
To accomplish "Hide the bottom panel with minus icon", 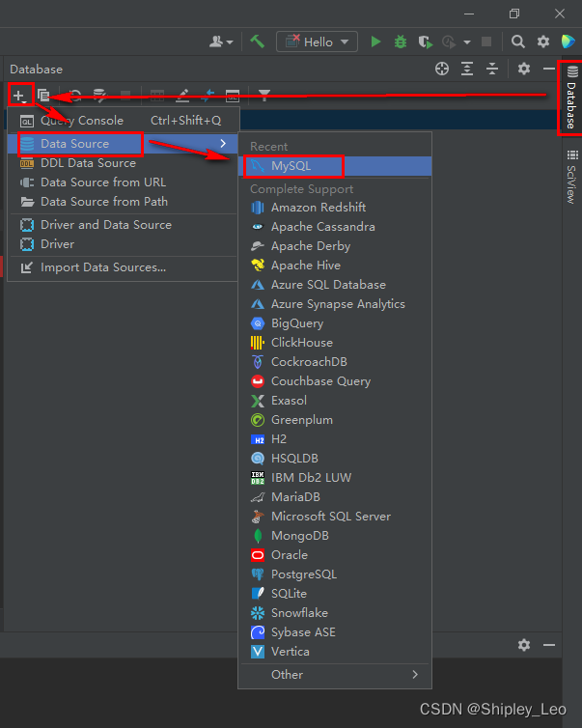I will [x=549, y=645].
